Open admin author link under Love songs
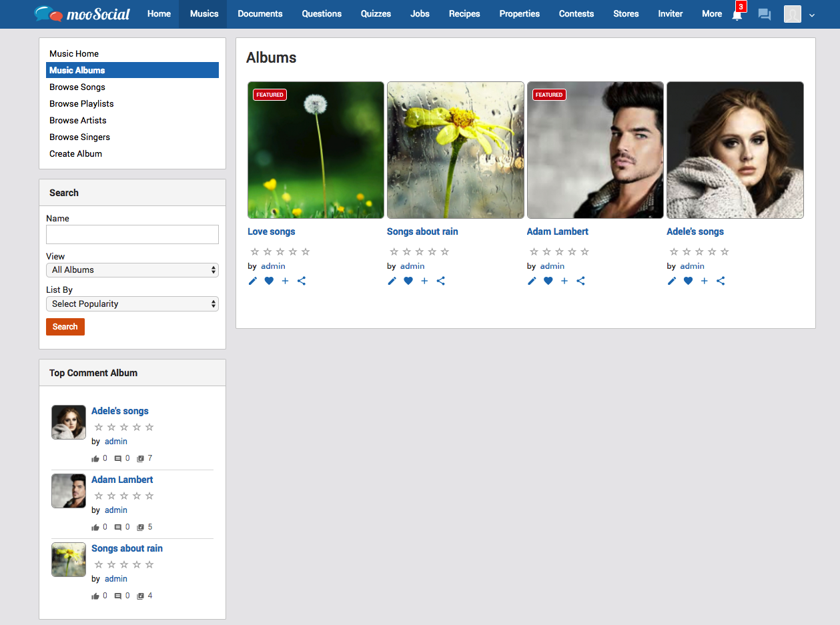 point(273,266)
